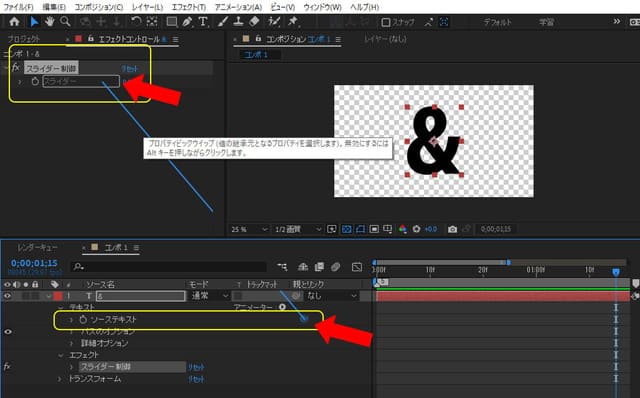Expand the ソーステキスト property
Screen dimensions: 640x398
[x=71, y=320]
